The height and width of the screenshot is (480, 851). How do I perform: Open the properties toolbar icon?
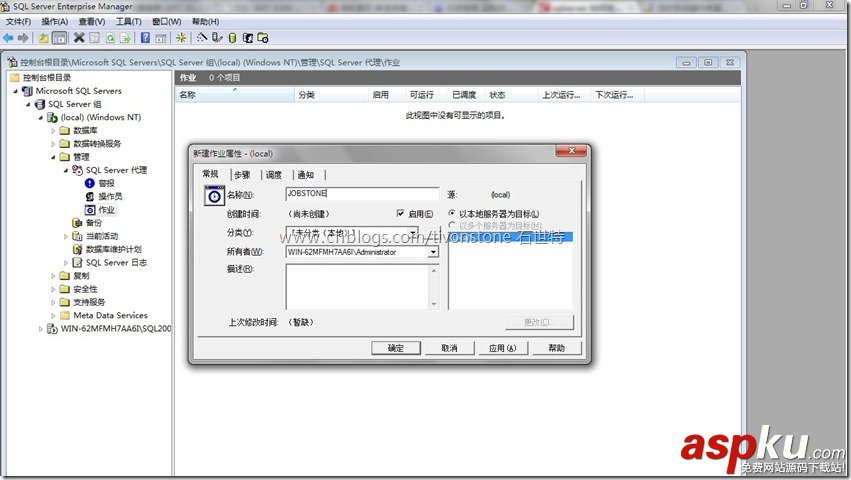coord(94,37)
